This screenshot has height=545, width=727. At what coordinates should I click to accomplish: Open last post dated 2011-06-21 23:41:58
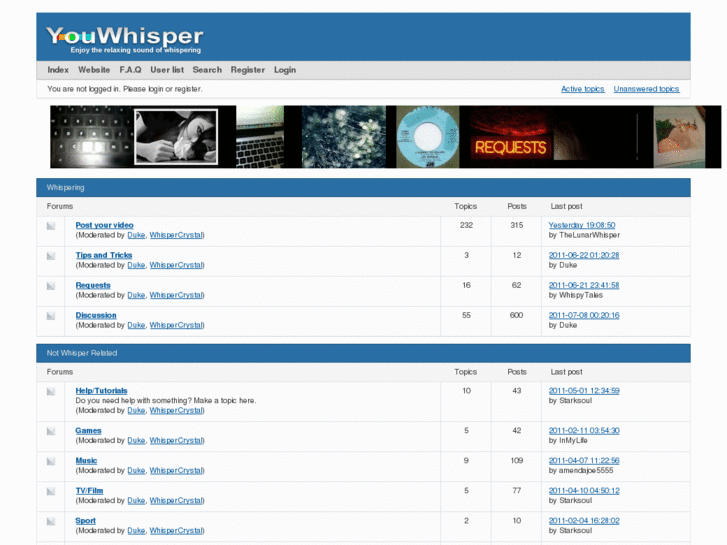click(584, 285)
